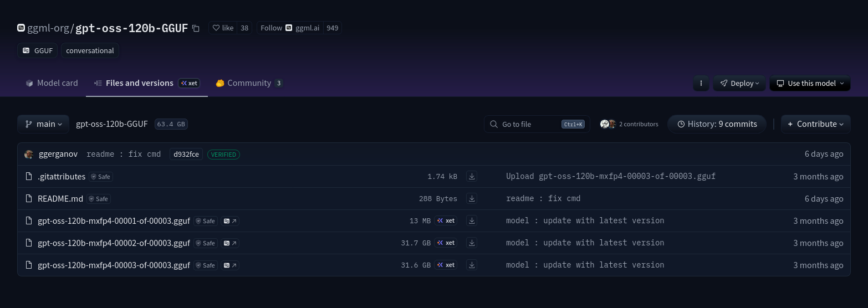
Task: Click 6 days ago in commit header
Action: (824, 154)
